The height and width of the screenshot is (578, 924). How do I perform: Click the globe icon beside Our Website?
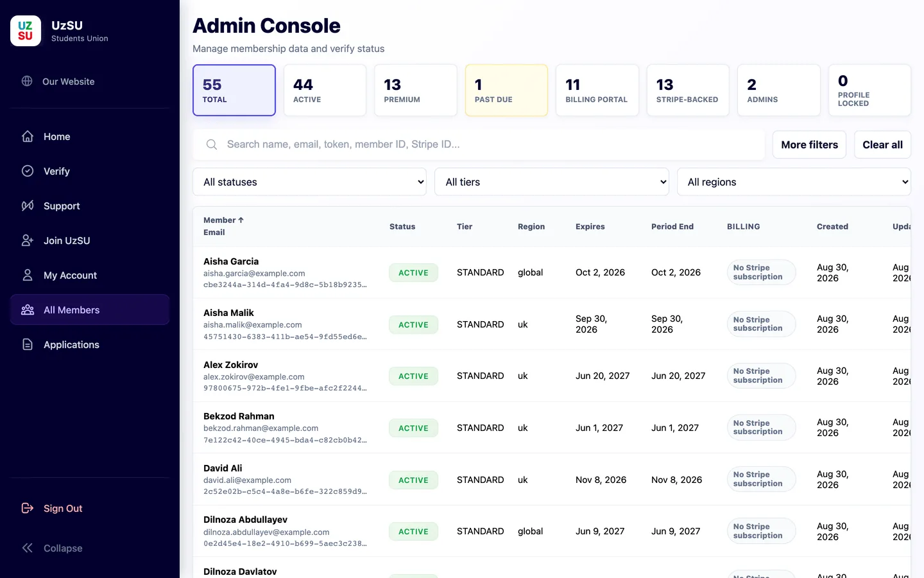point(27,81)
